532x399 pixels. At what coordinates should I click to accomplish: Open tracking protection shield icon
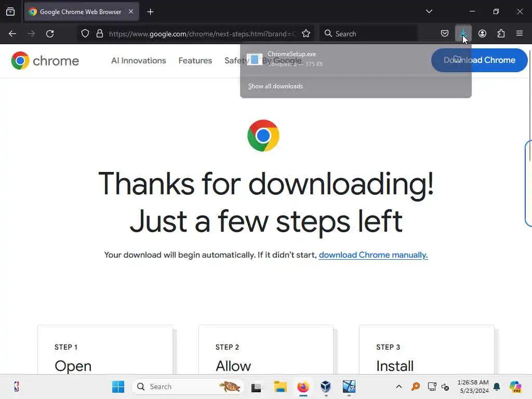[85, 34]
